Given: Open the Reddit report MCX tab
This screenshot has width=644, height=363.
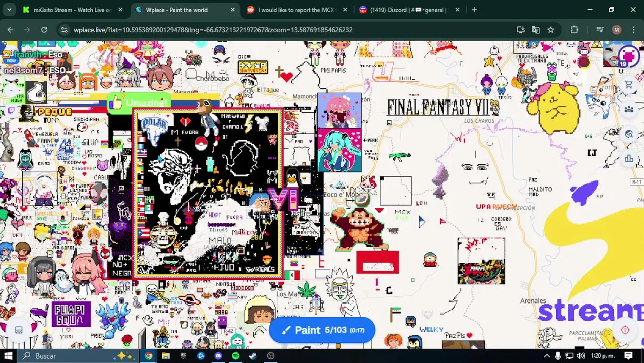Looking at the screenshot, I should [296, 10].
